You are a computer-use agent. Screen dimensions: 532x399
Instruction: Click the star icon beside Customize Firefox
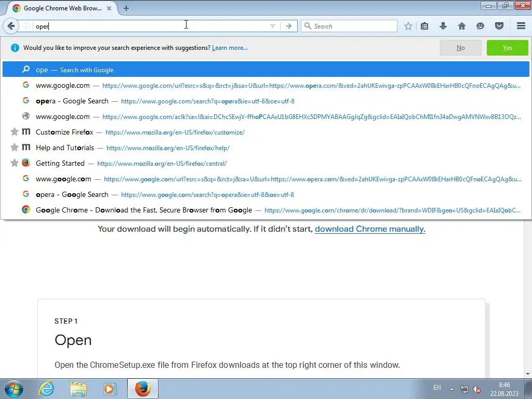click(x=14, y=131)
